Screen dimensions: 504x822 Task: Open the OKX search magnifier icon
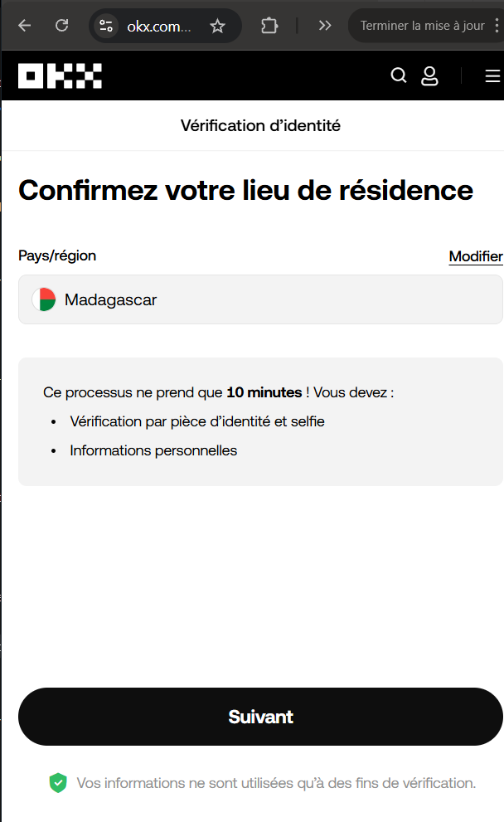[x=399, y=75]
